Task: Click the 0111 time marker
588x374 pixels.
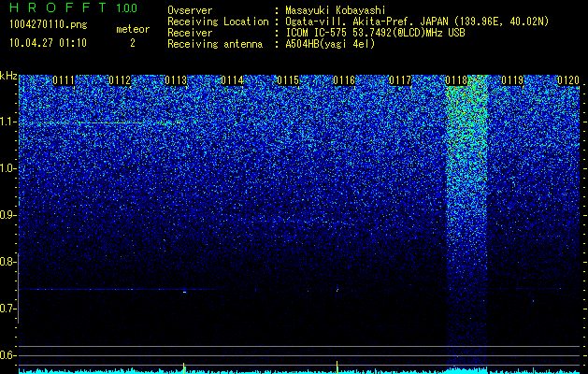Action: (x=64, y=80)
